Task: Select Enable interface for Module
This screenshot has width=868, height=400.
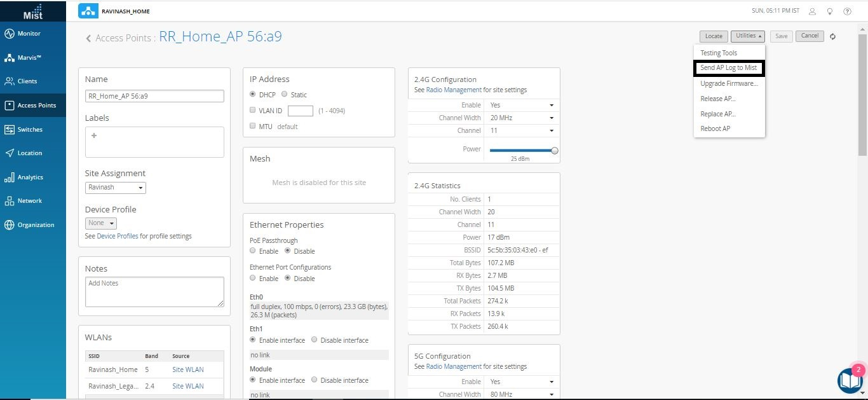Action: pos(253,380)
